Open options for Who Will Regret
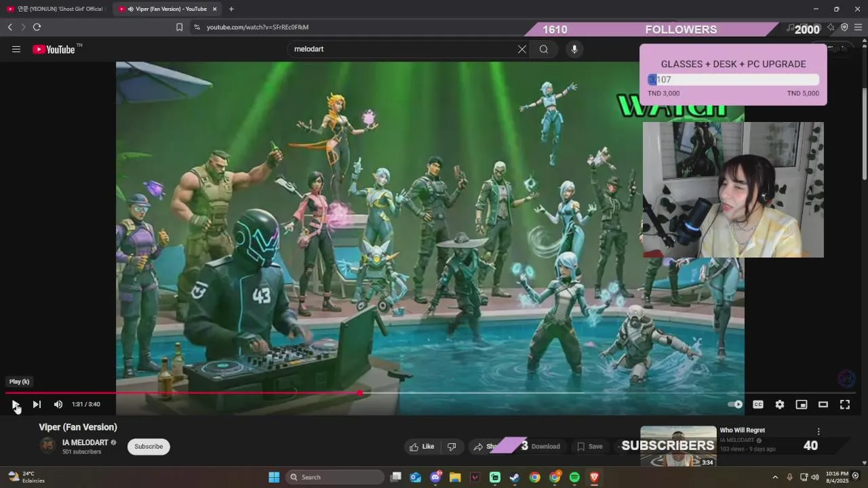The height and width of the screenshot is (488, 868). 818,432
